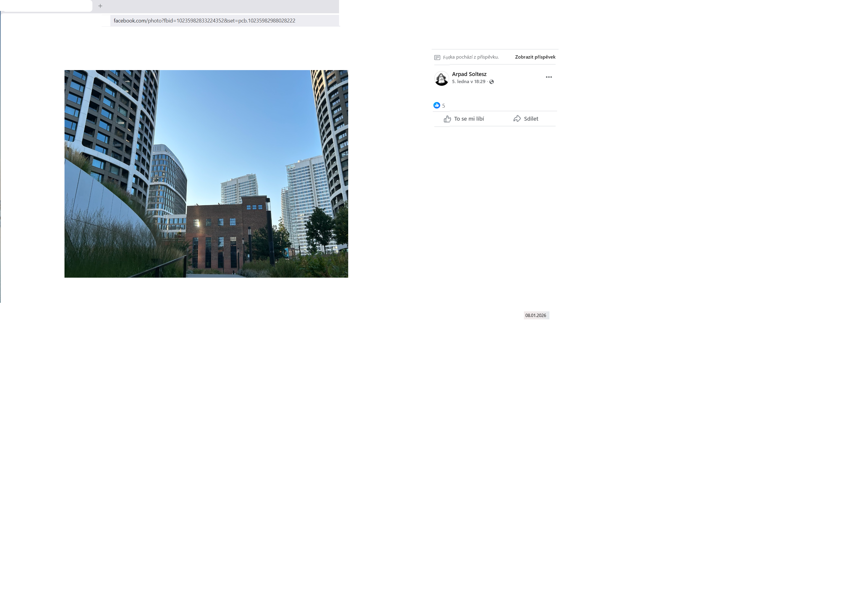Click the thumbs-up outline icon

pyautogui.click(x=447, y=119)
